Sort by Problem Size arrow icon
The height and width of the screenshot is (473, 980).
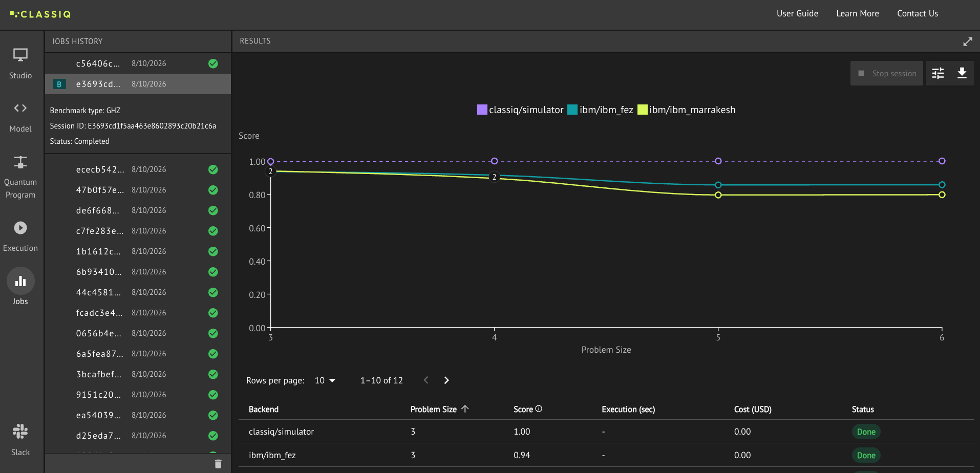click(465, 408)
